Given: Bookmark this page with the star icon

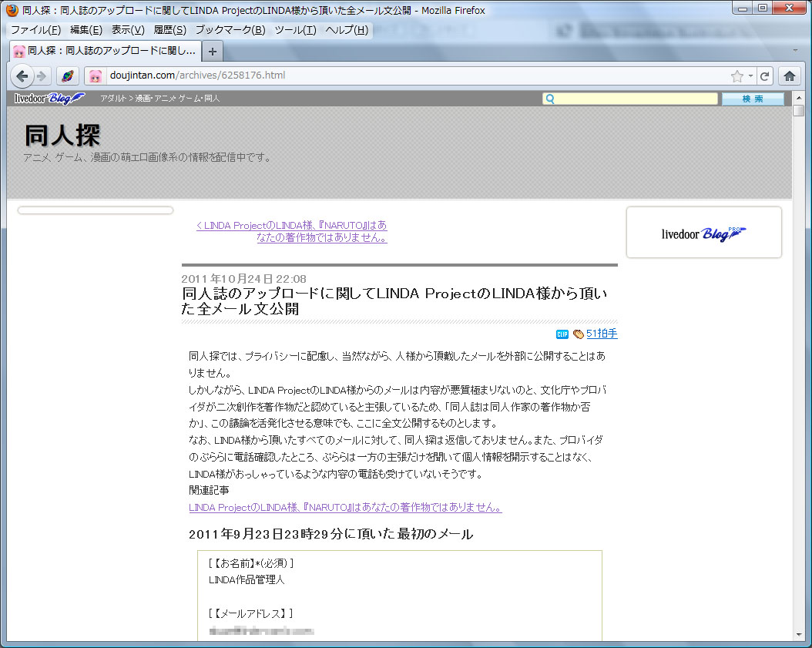Looking at the screenshot, I should tap(737, 76).
